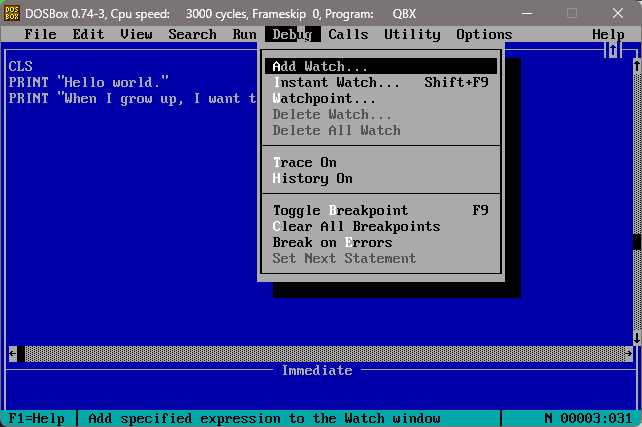This screenshot has height=427, width=642.
Task: Click the DOSBox title bar icon
Action: (x=11, y=13)
